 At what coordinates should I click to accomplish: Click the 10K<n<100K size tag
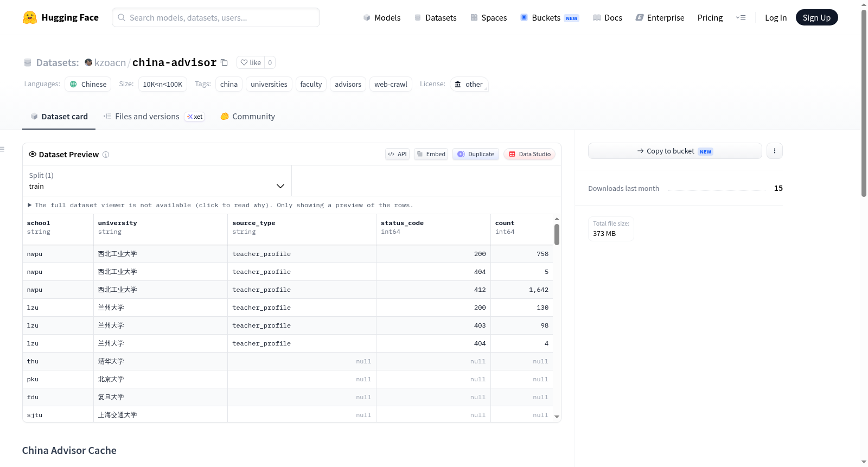coord(163,84)
